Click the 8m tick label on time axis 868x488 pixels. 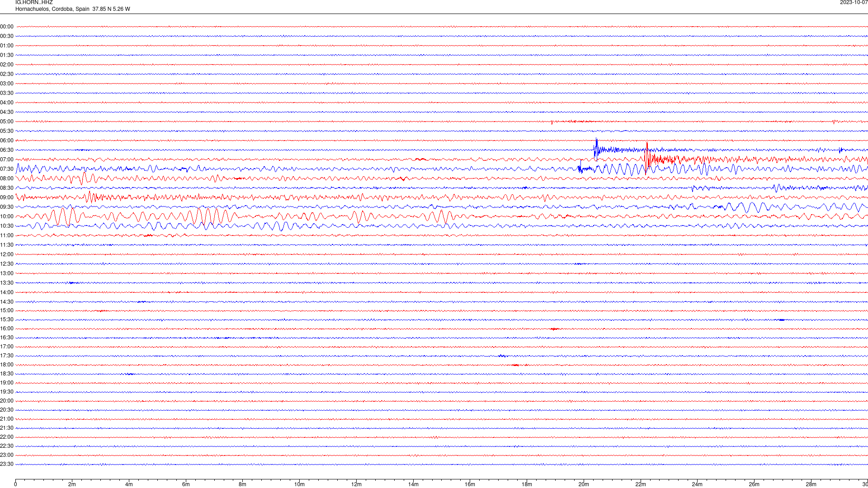[x=242, y=484]
